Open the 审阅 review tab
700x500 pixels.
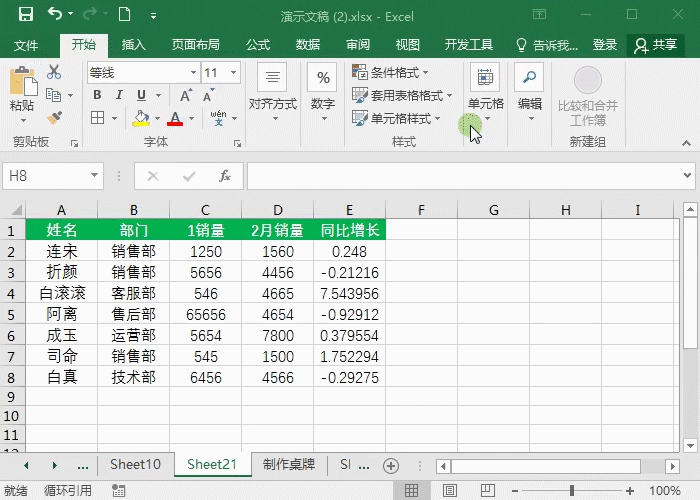pyautogui.click(x=358, y=45)
